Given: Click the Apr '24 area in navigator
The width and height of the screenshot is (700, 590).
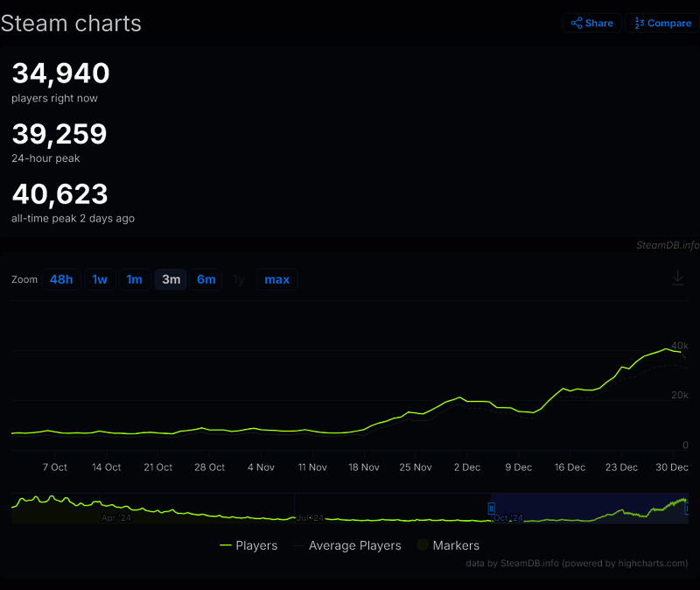Looking at the screenshot, I should tap(115, 518).
